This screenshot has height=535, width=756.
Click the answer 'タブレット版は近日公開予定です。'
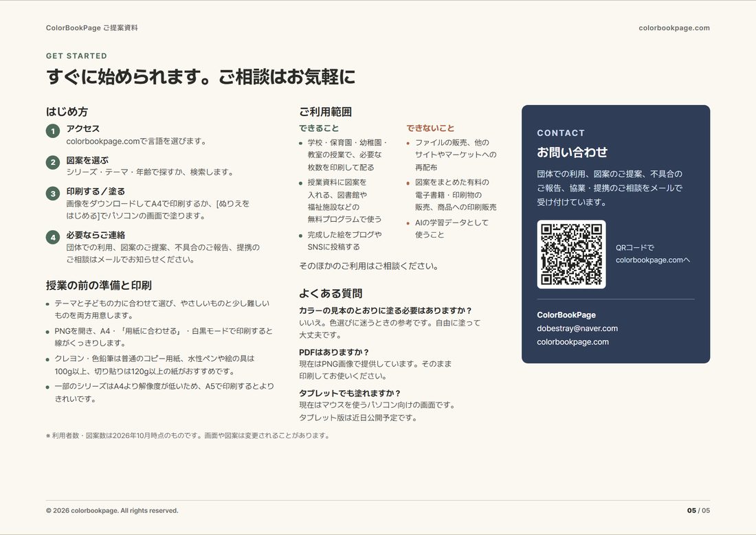pos(358,418)
